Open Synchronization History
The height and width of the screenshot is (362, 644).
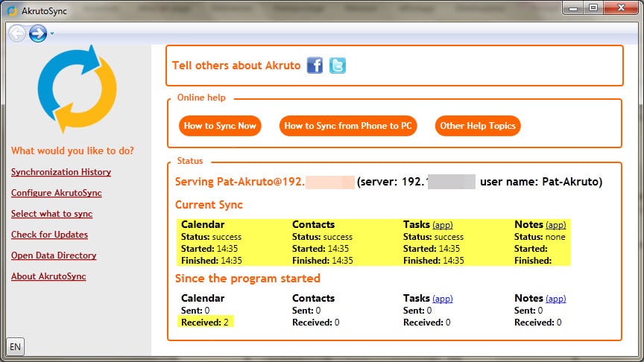61,172
